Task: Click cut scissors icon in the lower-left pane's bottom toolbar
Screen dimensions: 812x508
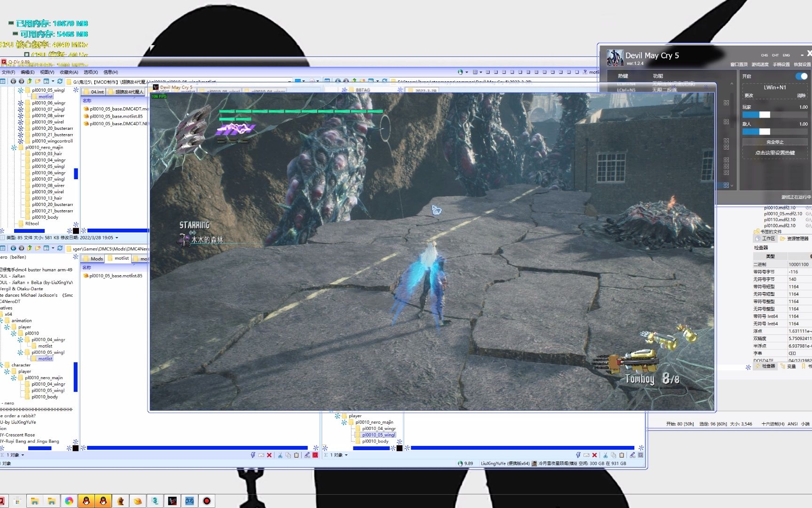Action: (x=280, y=455)
